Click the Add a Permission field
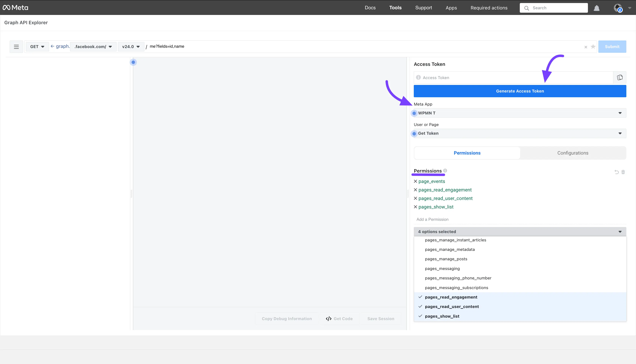Screen dimensions: 636x364 [x=520, y=219]
